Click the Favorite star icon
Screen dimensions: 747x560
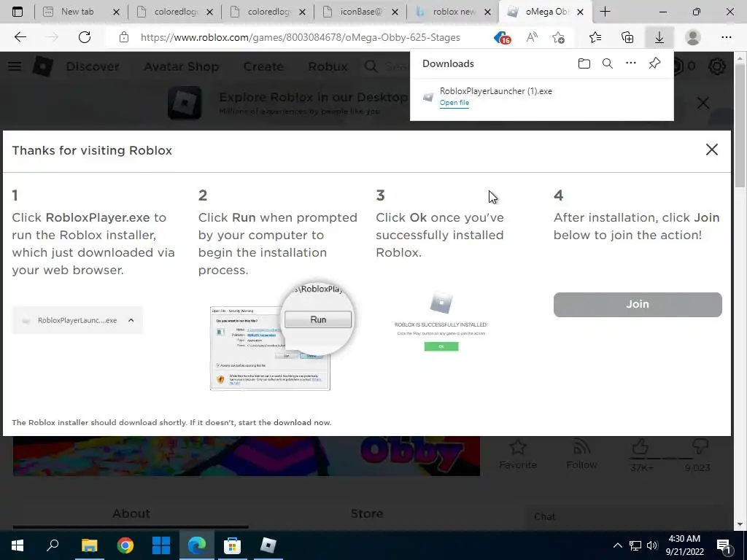coord(518,447)
